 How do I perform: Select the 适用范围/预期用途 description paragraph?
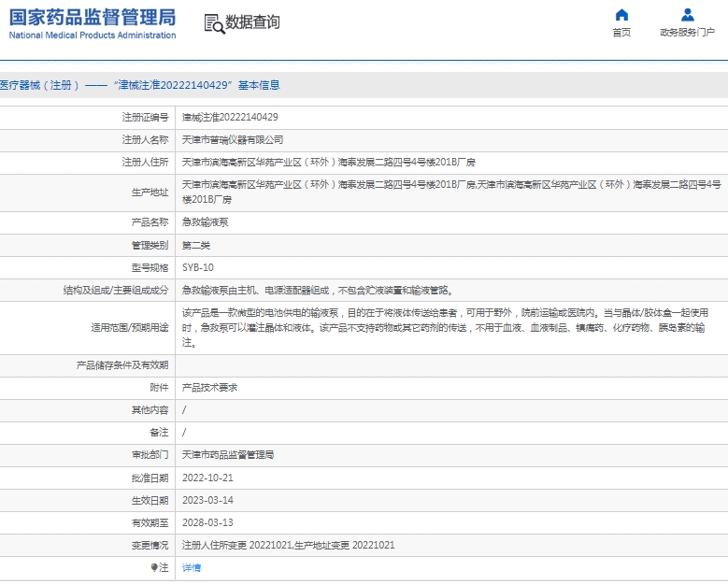click(445, 328)
